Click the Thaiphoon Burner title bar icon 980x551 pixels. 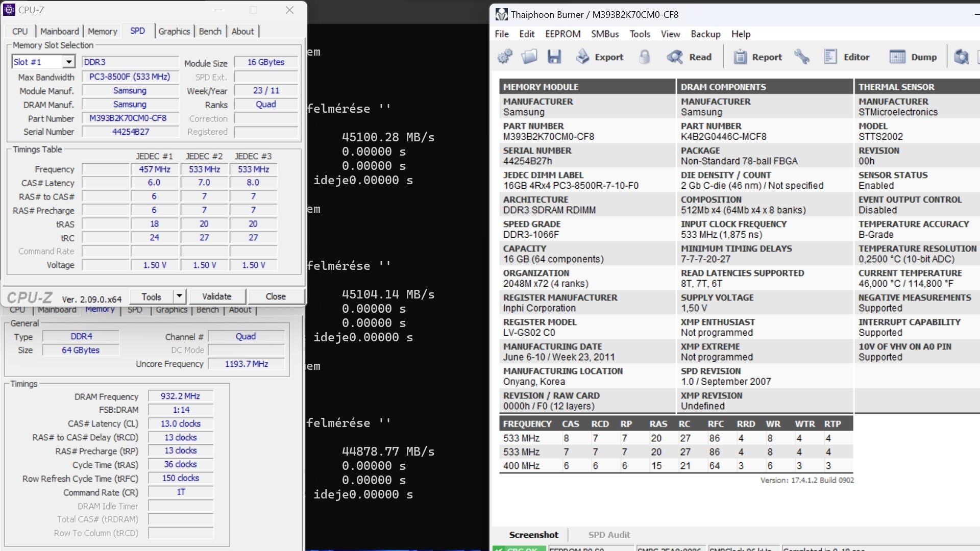pyautogui.click(x=502, y=14)
